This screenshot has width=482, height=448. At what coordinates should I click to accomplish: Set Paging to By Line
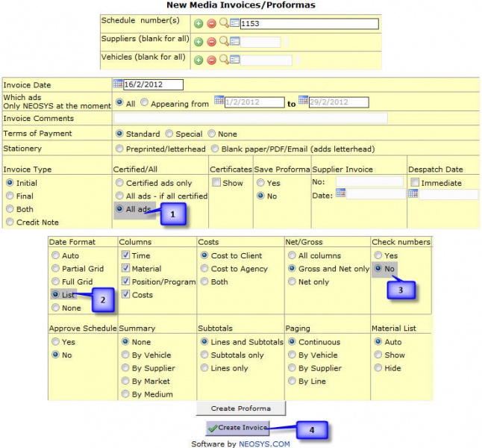(292, 381)
